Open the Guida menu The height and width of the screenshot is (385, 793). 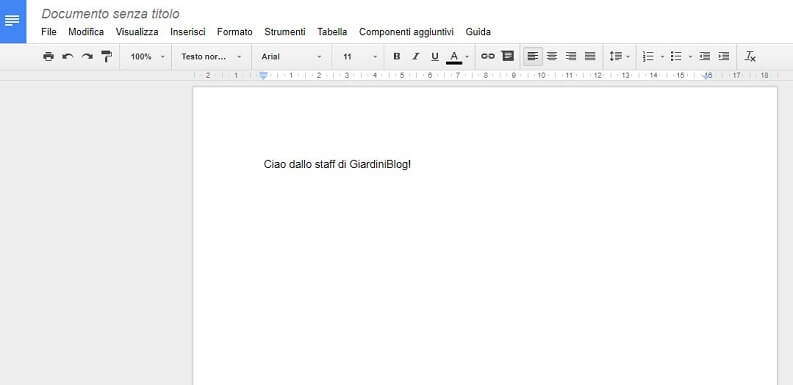[478, 32]
